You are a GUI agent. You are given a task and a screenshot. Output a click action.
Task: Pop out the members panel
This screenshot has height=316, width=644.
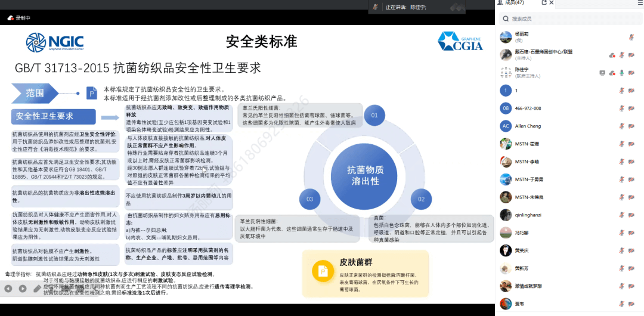(544, 2)
